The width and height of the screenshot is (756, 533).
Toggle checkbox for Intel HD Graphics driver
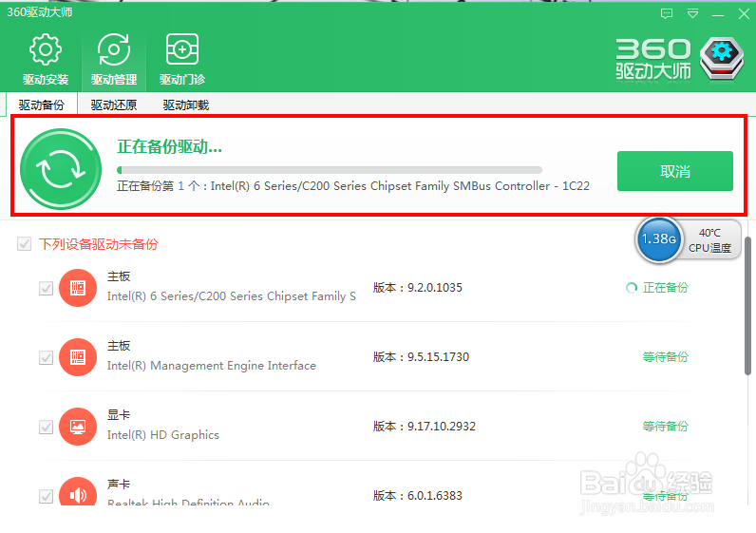[46, 428]
